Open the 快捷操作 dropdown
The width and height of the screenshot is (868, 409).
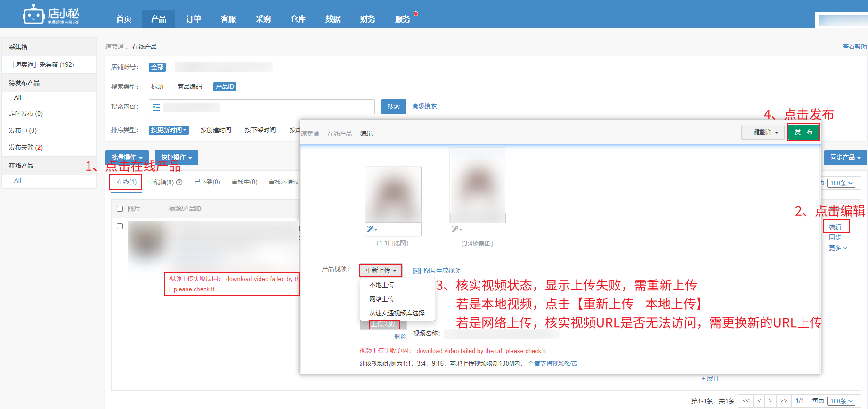[177, 158]
